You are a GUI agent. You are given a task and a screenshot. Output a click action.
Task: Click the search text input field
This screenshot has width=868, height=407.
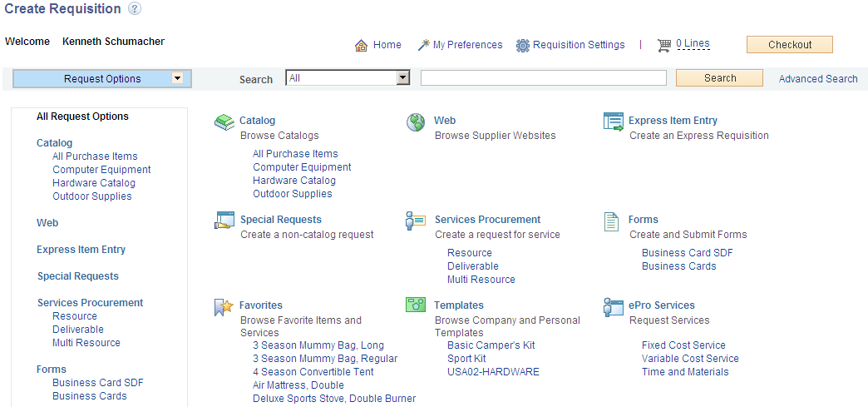click(544, 78)
